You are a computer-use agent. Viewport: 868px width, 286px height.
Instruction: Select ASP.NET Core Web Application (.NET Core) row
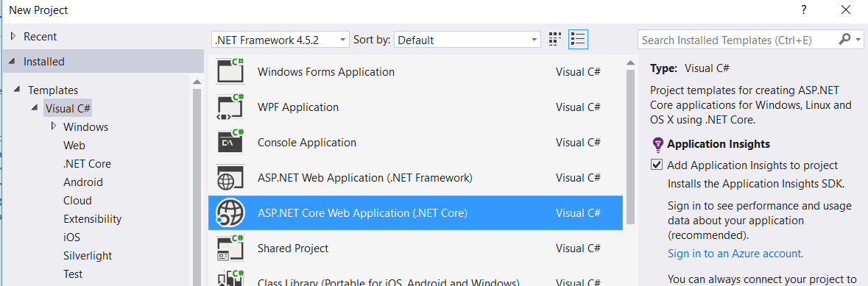(415, 213)
